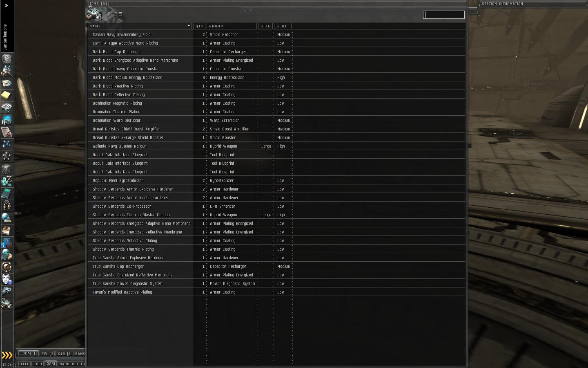This screenshot has height=368, width=588.
Task: Select Shadow Serpentis Co-Processor item
Action: 276,206
